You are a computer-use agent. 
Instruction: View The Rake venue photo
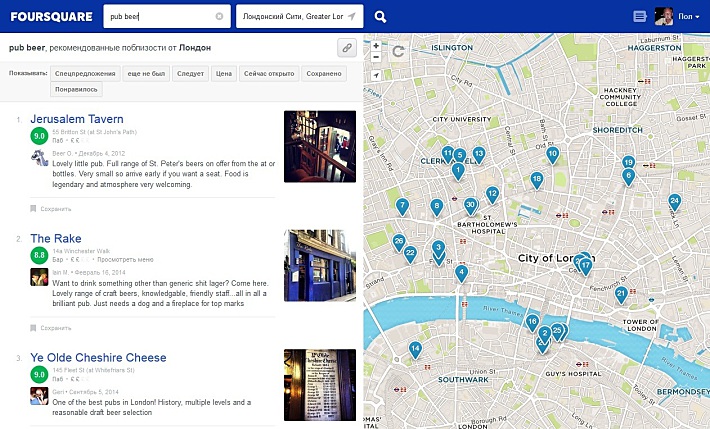(319, 265)
